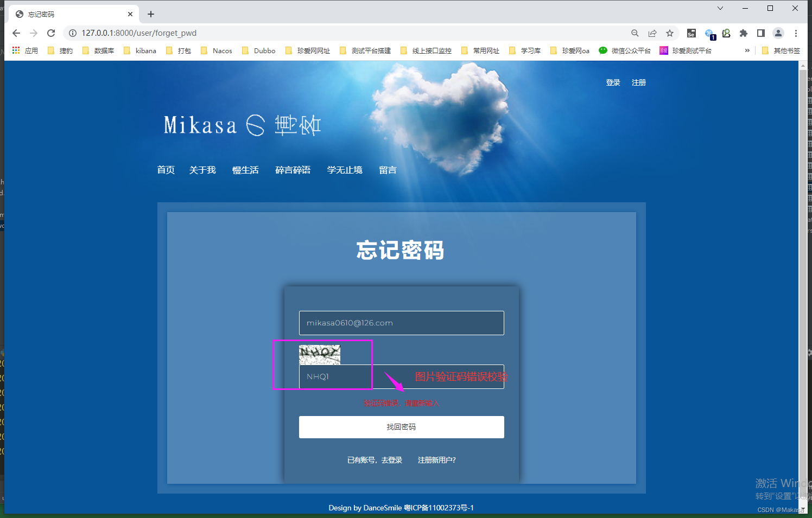Screen dimensions: 812x518
Task: Click the 注册 link at top right
Action: pos(638,82)
